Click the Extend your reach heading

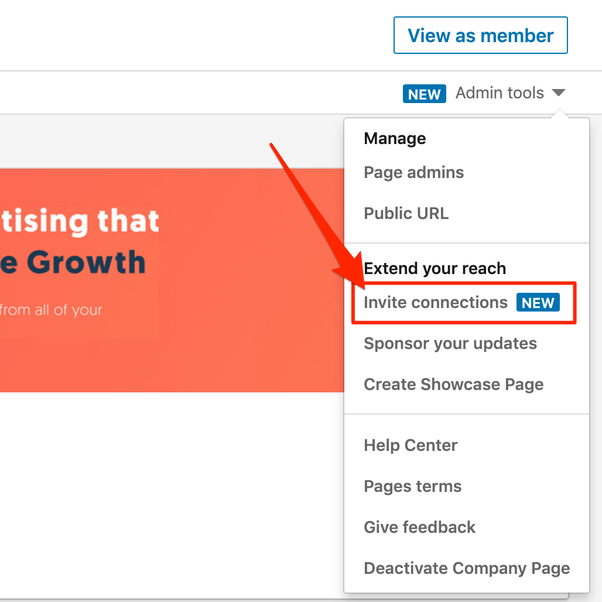click(x=435, y=268)
